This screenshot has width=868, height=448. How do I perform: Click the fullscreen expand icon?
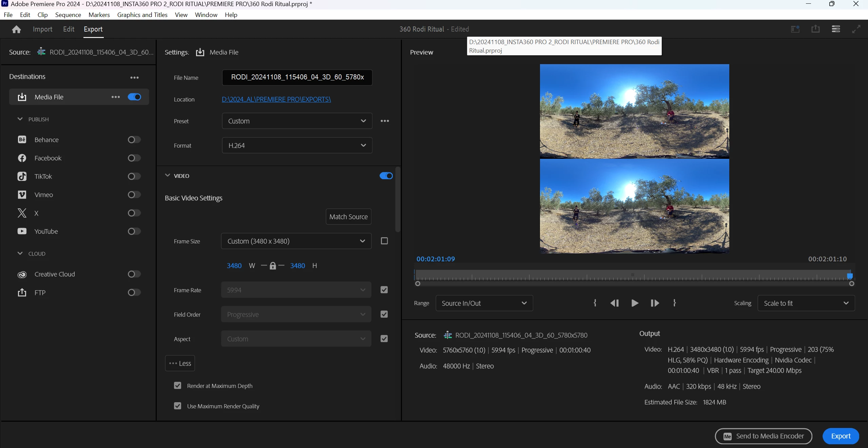pos(856,29)
